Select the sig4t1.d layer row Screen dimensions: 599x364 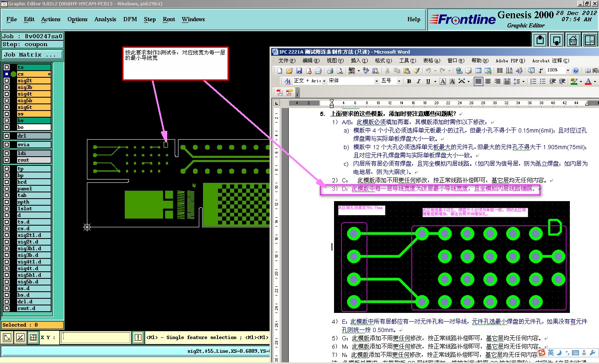tap(34, 262)
